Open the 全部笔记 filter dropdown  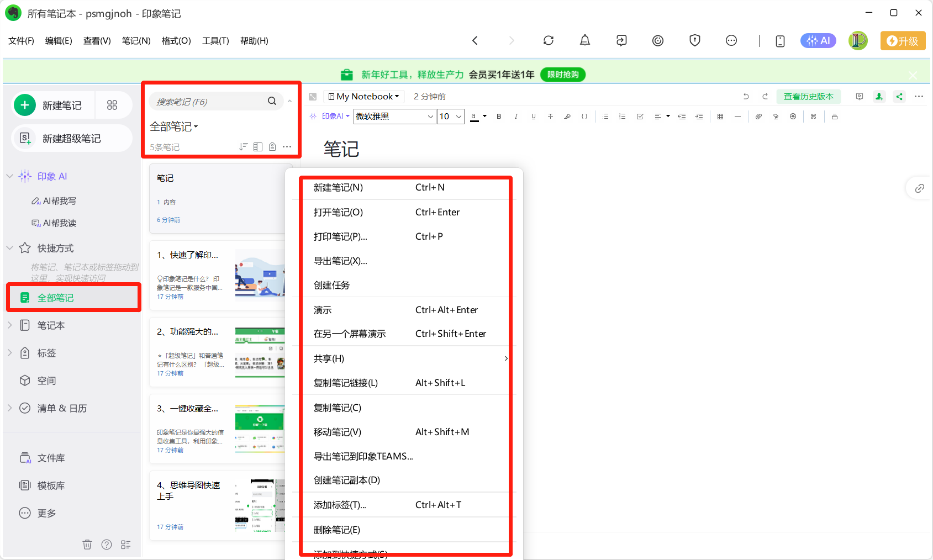point(174,126)
